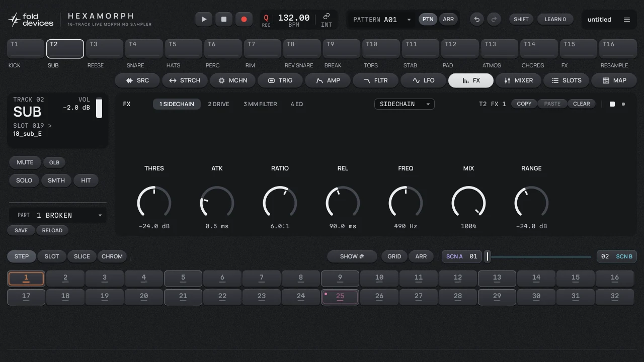
Task: Open the FLTR filter page
Action: (x=375, y=80)
